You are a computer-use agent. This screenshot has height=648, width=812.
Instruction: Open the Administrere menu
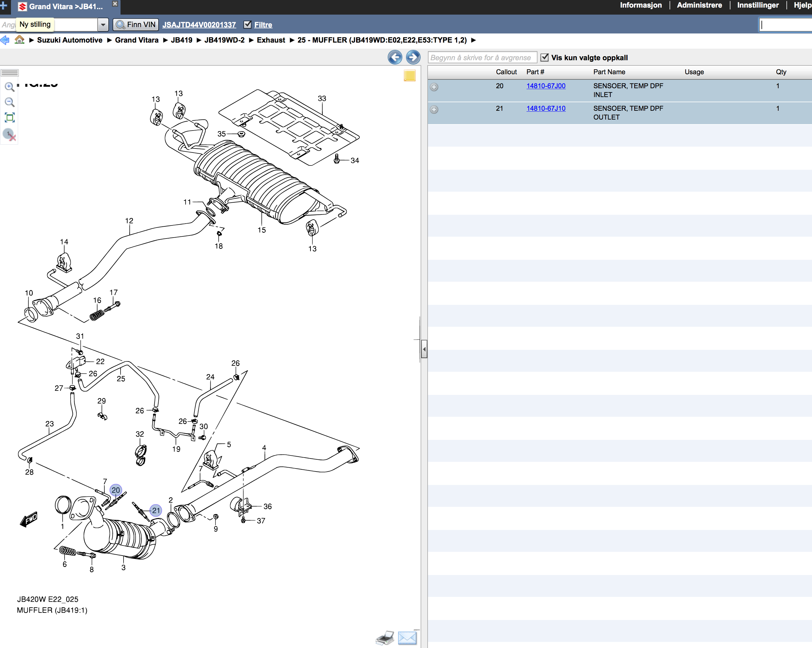699,5
